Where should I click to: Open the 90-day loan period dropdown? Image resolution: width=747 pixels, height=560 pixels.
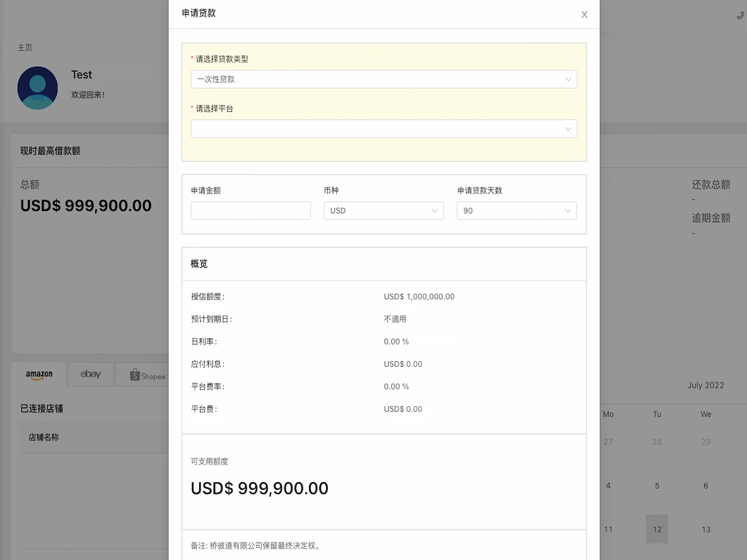[x=516, y=211]
